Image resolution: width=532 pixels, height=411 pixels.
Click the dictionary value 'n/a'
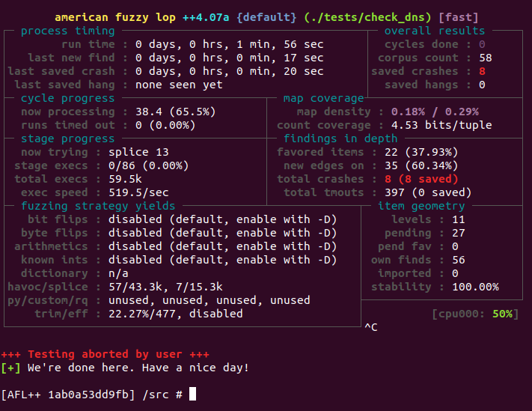[x=118, y=273]
